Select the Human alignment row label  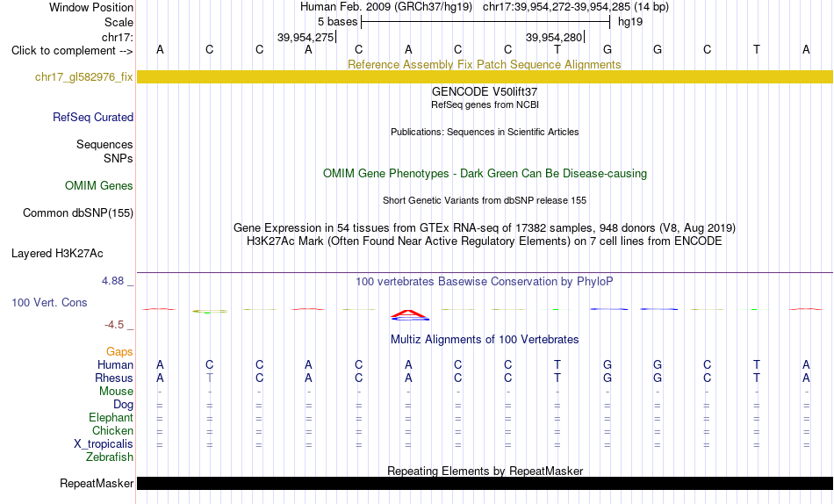pyautogui.click(x=115, y=364)
